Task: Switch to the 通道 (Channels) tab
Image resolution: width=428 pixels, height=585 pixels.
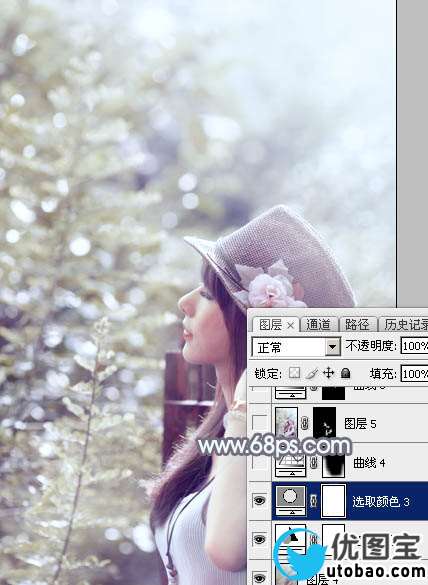Action: [319, 325]
